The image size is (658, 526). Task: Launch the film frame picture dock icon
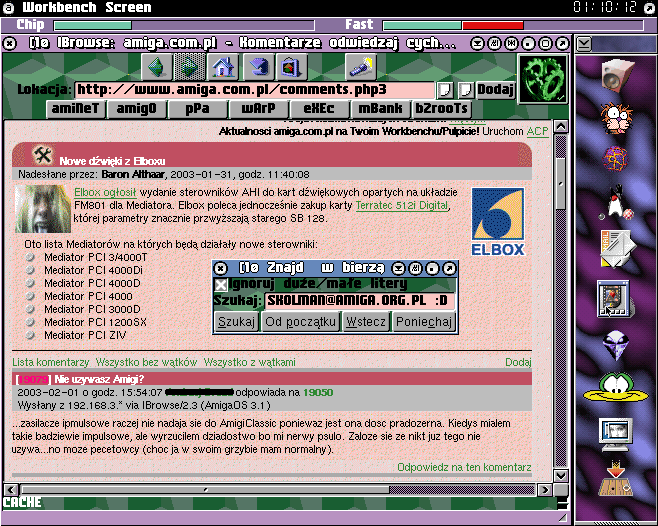pyautogui.click(x=614, y=299)
